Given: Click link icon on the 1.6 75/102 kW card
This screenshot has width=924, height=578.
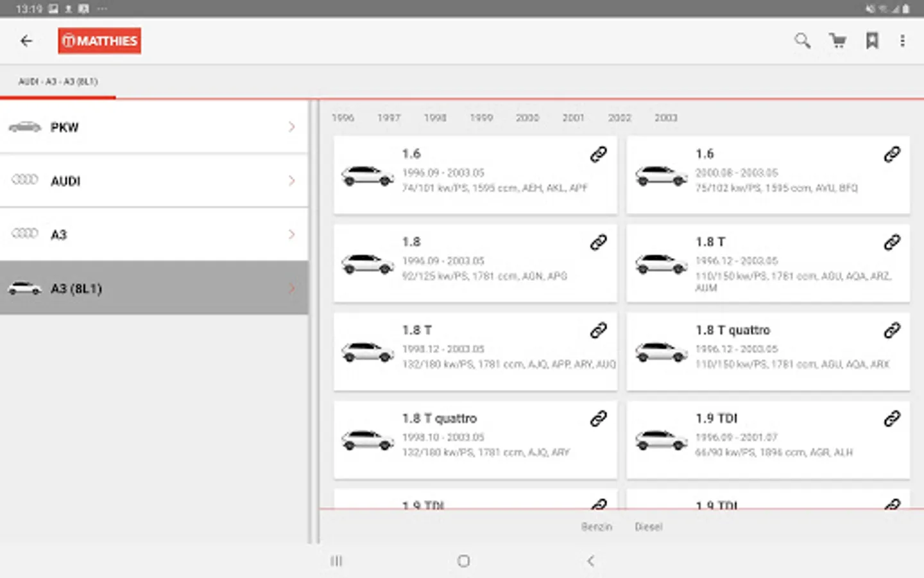Looking at the screenshot, I should [892, 154].
